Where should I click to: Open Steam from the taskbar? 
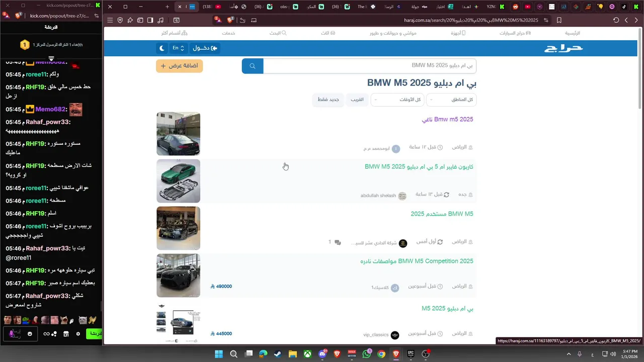(278, 354)
